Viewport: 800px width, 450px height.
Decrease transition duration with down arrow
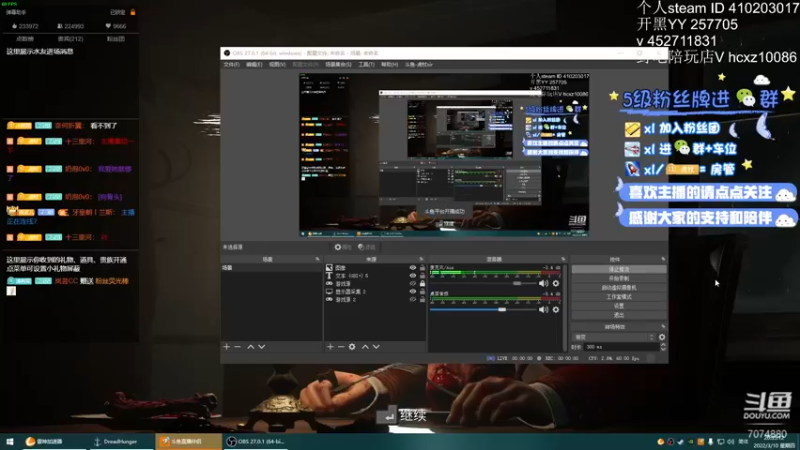point(663,349)
